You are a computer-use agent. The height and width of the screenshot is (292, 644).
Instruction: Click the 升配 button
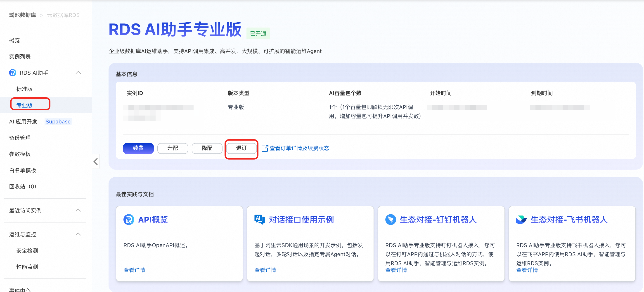[x=173, y=148]
